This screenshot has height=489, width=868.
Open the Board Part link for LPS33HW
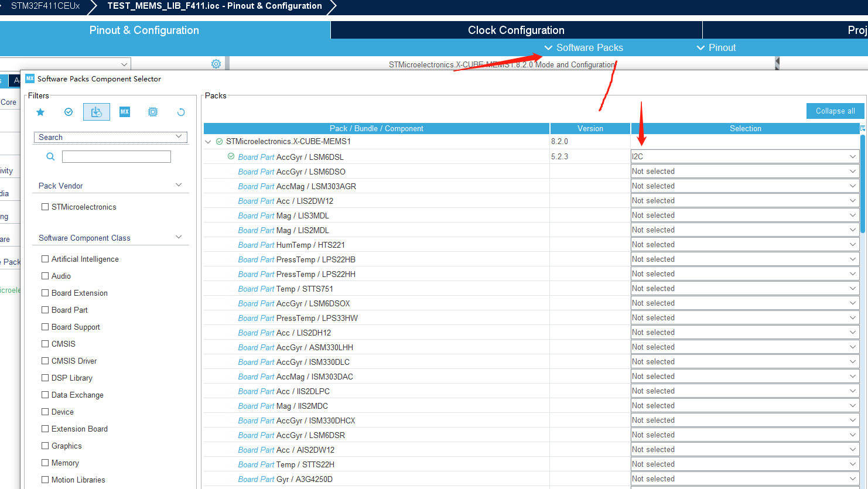tap(256, 318)
